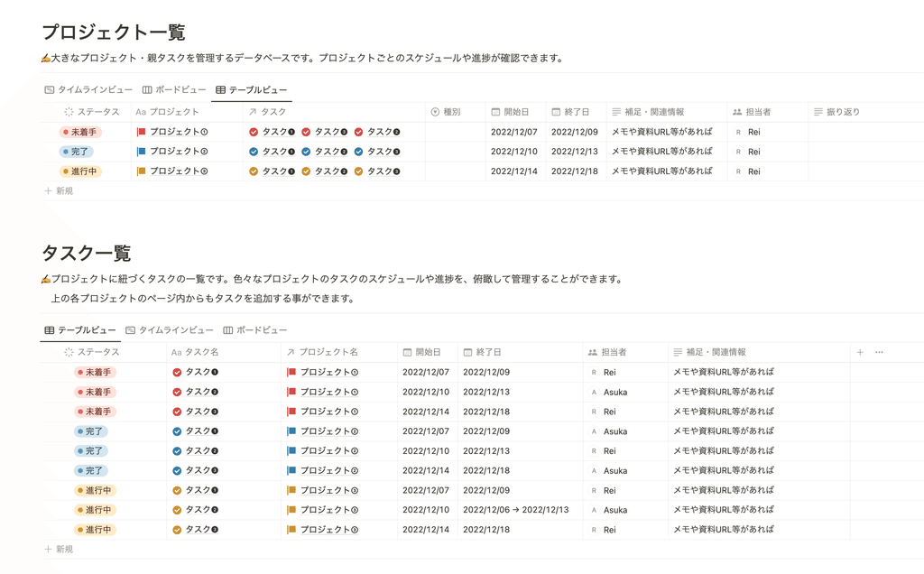
Task: Click blue flag icon in 完了 タスク❶ row of タスク一覧
Action: [291, 431]
